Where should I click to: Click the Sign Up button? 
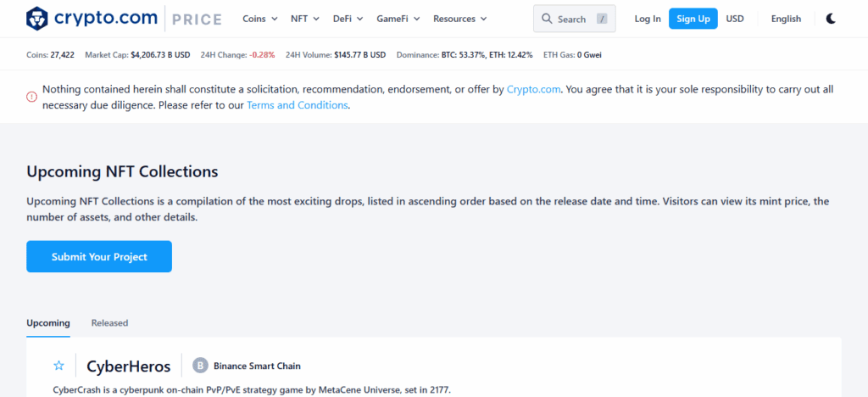(693, 19)
